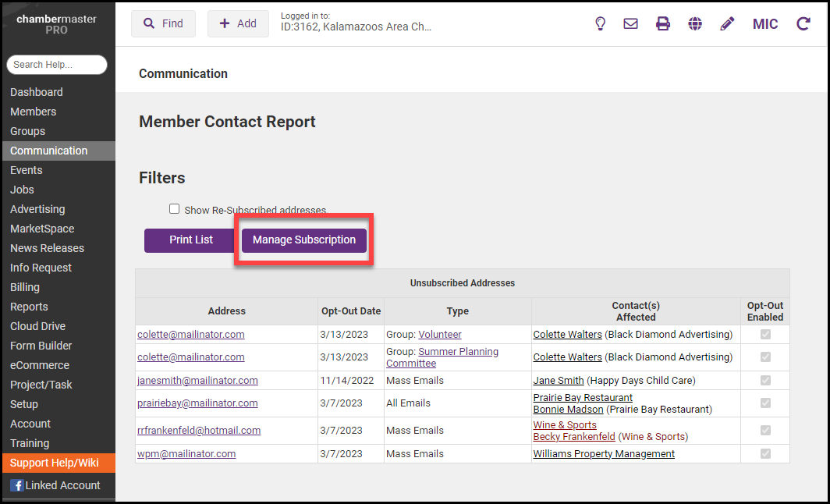Toggle Opt-Out checkbox for wpm@mailinator.com row
Image resolution: width=830 pixels, height=504 pixels.
(x=765, y=454)
